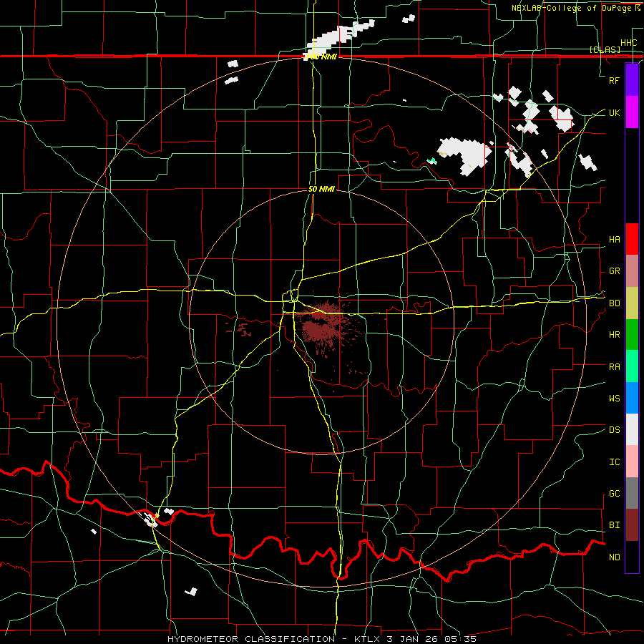Pick the gray GC legend swatch
This screenshot has height=644, width=644.
tap(632, 493)
